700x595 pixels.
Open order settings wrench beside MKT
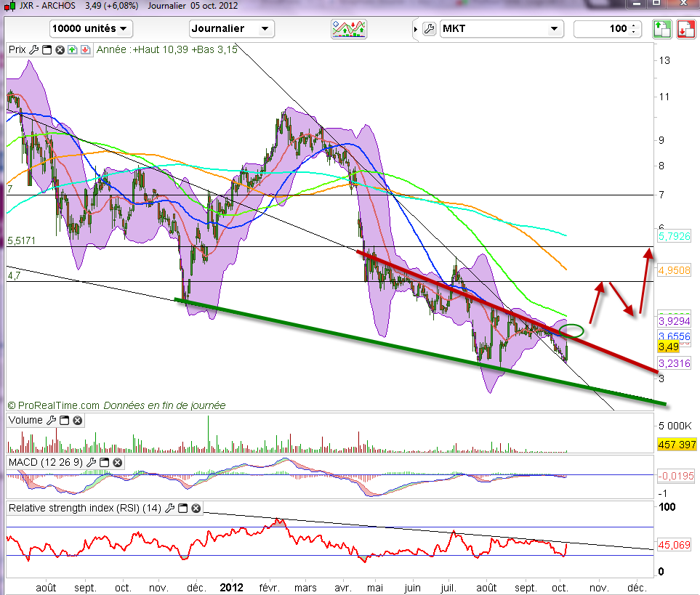click(429, 29)
